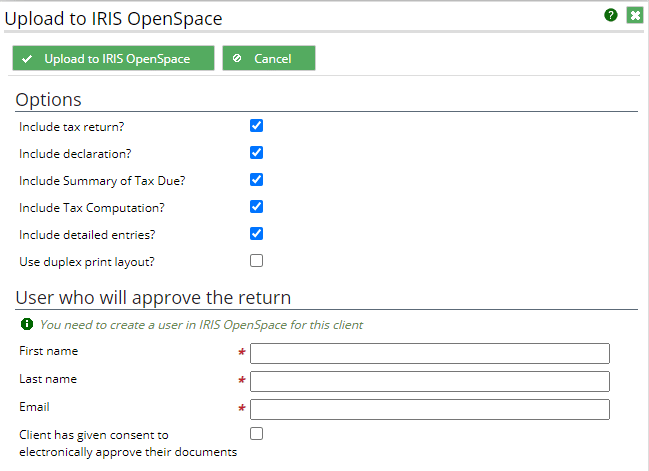The image size is (649, 471).
Task: Click the red asterisk next to Email
Action: tap(242, 409)
